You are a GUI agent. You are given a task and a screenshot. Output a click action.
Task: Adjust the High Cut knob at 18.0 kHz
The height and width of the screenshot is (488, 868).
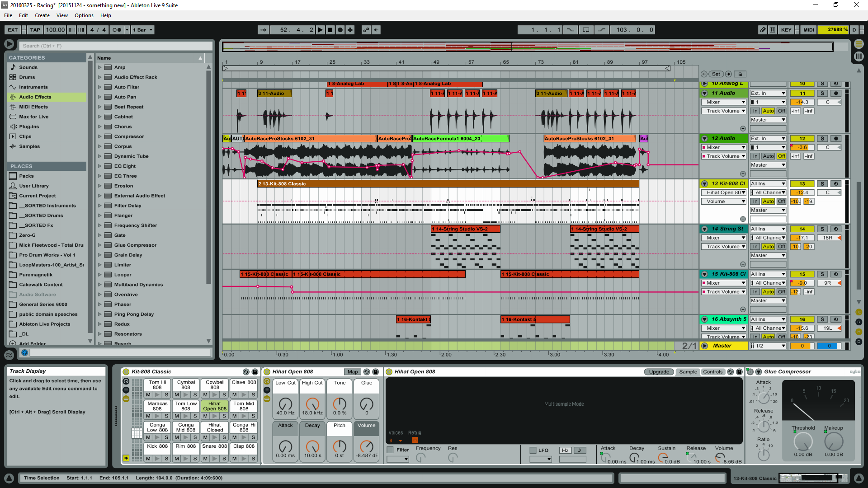pos(312,404)
